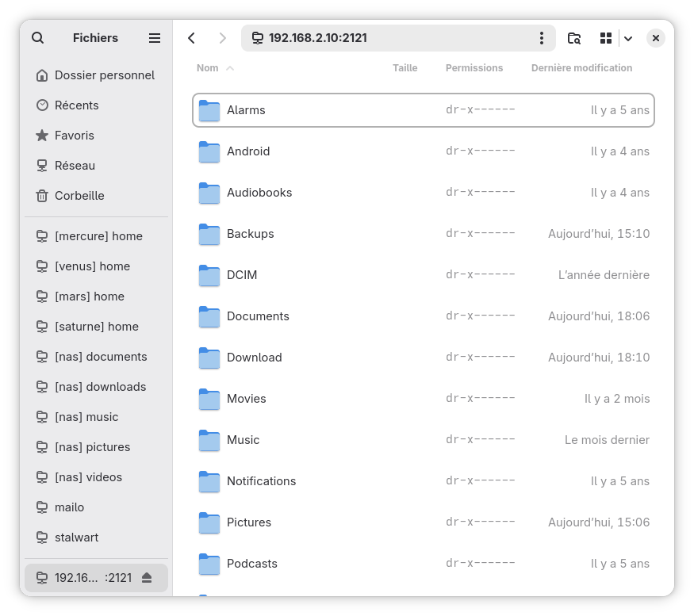Select the Documents folder
Screen dimensions: 694x616
(x=258, y=316)
